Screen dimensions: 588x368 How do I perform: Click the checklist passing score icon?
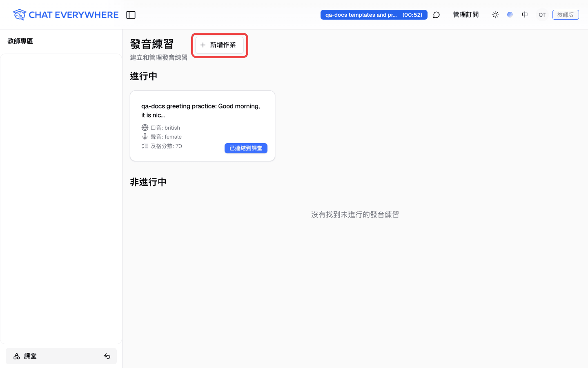tap(145, 146)
